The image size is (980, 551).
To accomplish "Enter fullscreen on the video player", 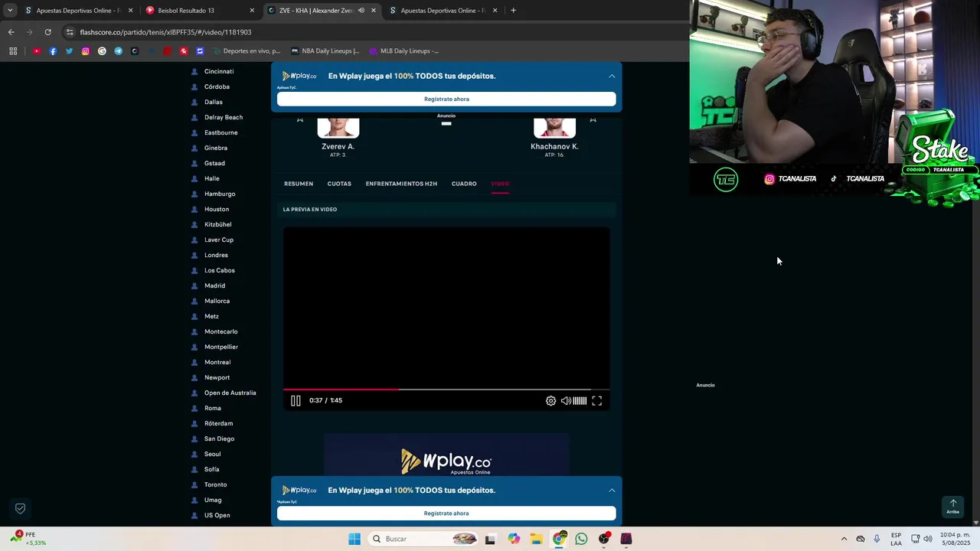I will tap(597, 400).
